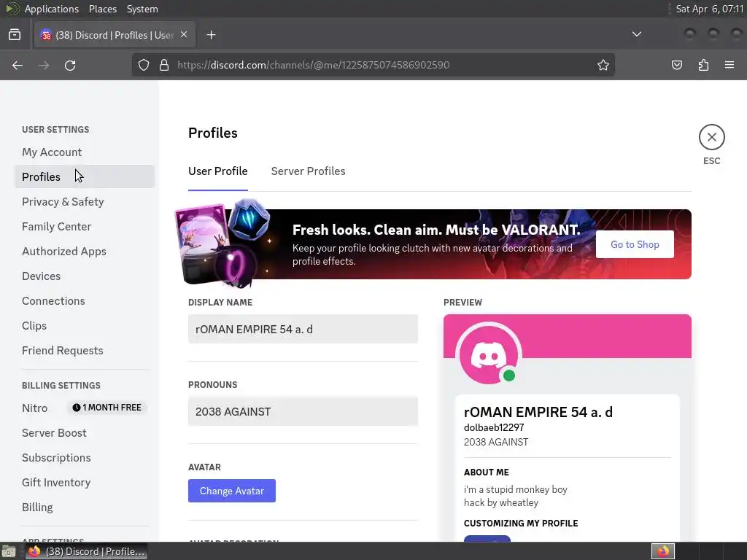Image resolution: width=747 pixels, height=560 pixels.
Task: Click the show desktop icon in taskbar
Action: [8, 551]
